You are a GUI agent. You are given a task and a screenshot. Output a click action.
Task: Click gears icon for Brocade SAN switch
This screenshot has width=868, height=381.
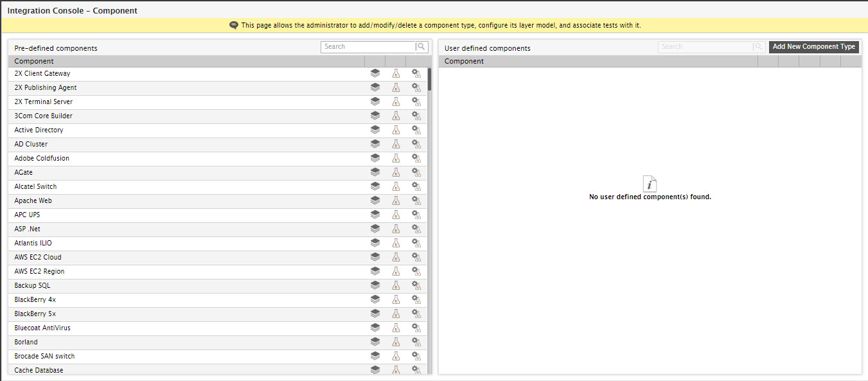pyautogui.click(x=416, y=356)
